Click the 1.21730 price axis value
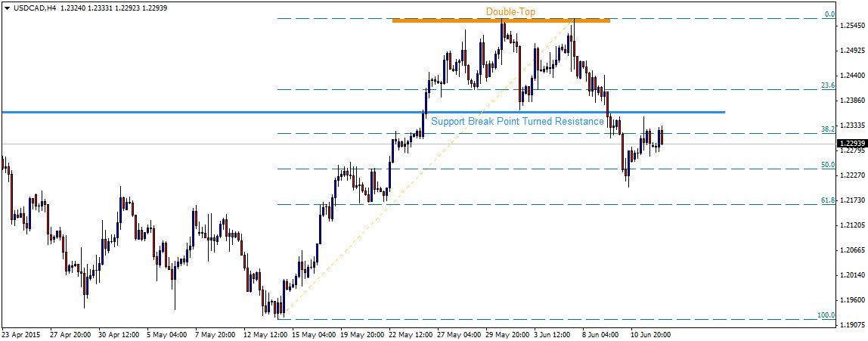The width and height of the screenshot is (868, 341). point(851,200)
